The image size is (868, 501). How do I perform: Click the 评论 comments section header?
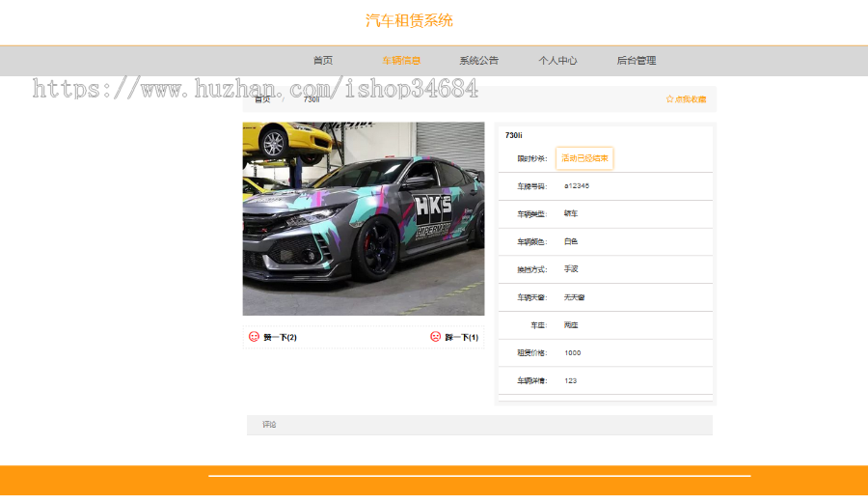pyautogui.click(x=479, y=425)
